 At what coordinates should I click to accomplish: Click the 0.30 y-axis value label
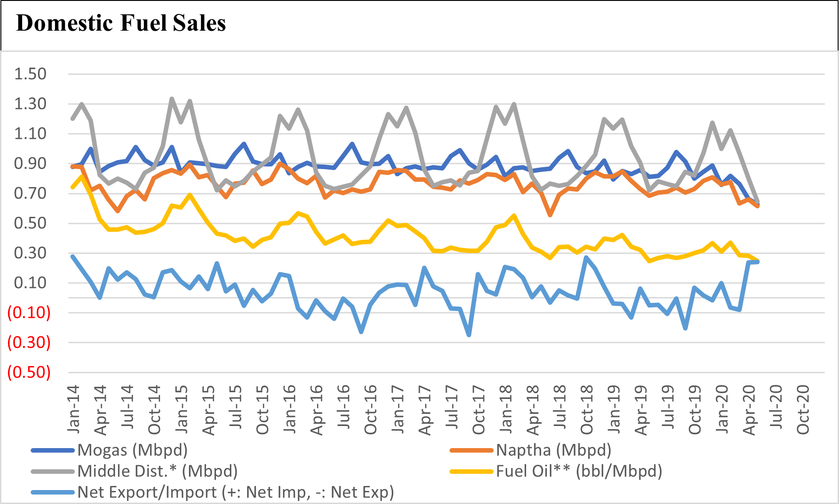click(x=30, y=253)
